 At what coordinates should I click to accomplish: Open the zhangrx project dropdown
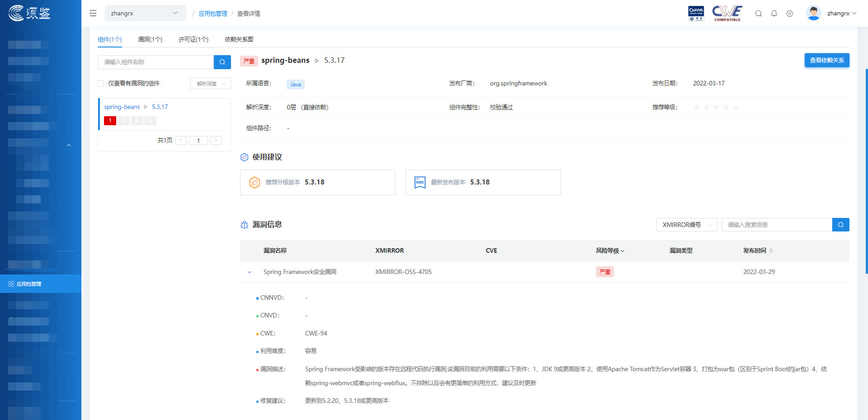pos(145,14)
